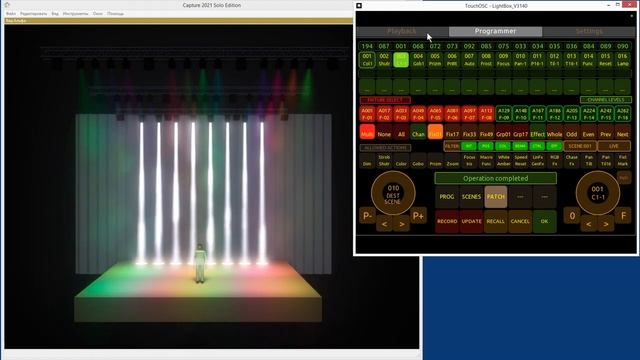Select fixture A017 F-02
Viewport: 640px width, 360px height.
pos(384,114)
